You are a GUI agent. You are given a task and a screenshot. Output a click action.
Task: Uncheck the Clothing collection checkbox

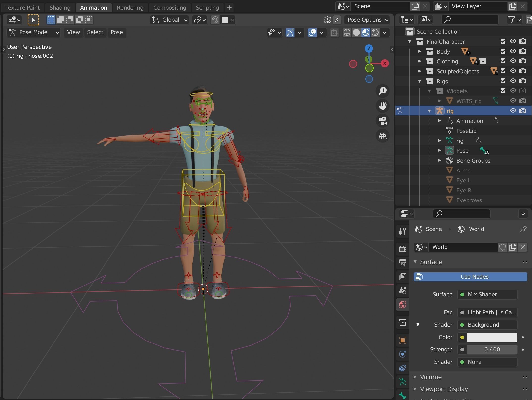[503, 61]
